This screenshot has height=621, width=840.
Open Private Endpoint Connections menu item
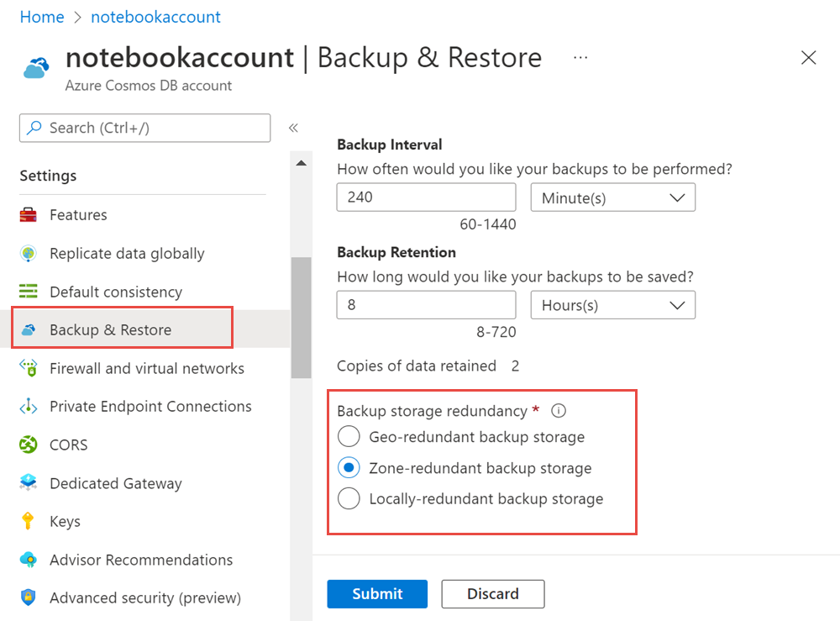(x=150, y=407)
